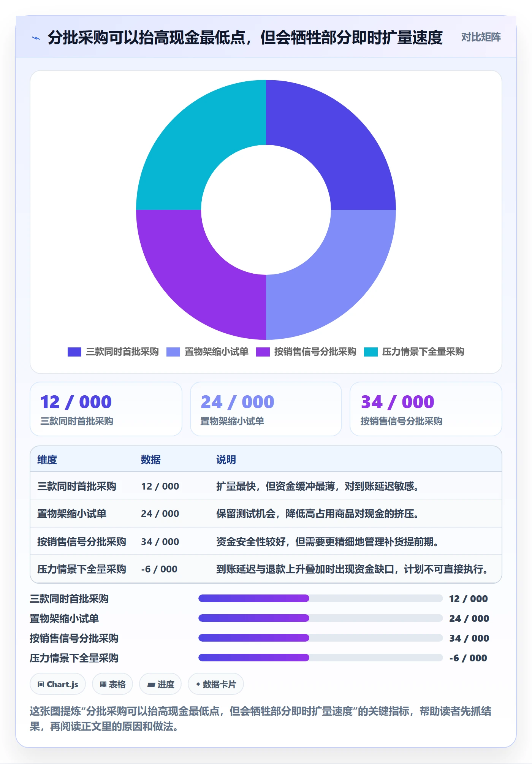
Task: Select table row 三款同时首批采购
Action: pyautogui.click(x=266, y=486)
